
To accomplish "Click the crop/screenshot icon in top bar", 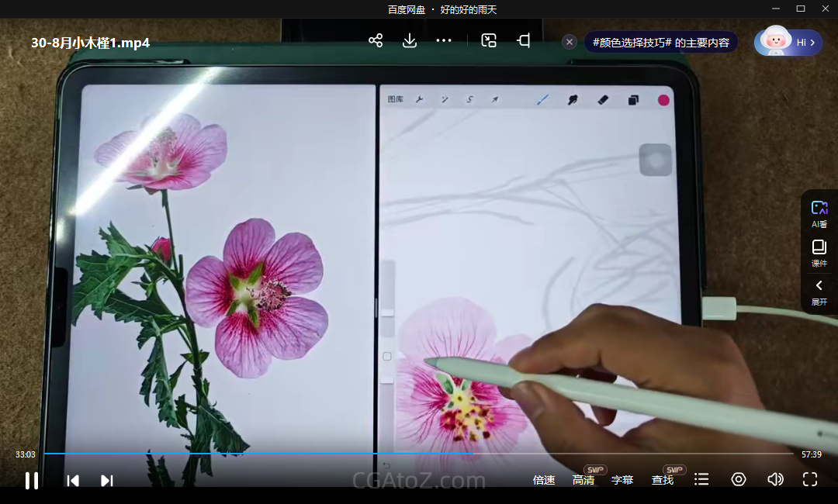I will click(x=524, y=40).
